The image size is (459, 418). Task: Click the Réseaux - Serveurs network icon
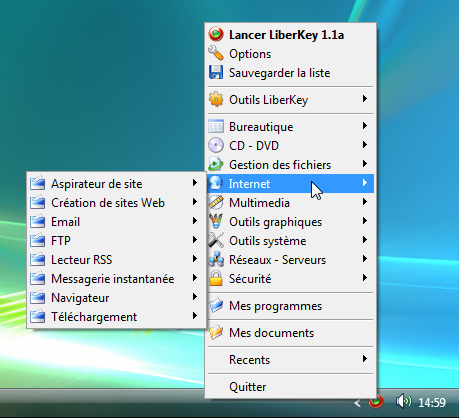pyautogui.click(x=216, y=259)
